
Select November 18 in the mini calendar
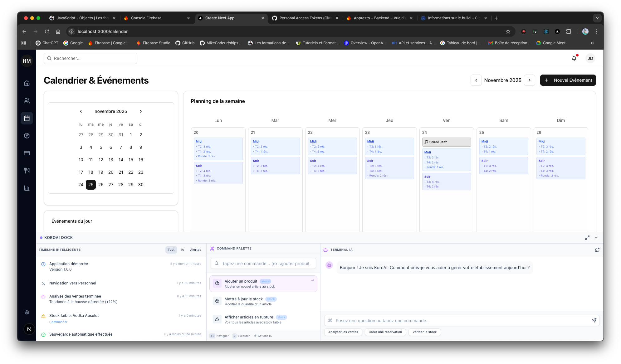pos(91,172)
